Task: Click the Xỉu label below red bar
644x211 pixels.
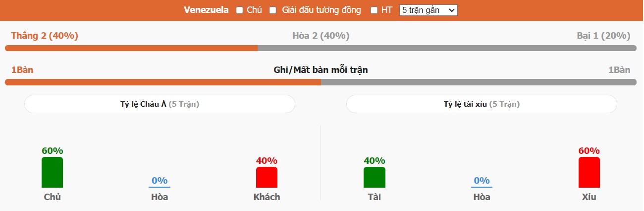Action: (x=589, y=197)
